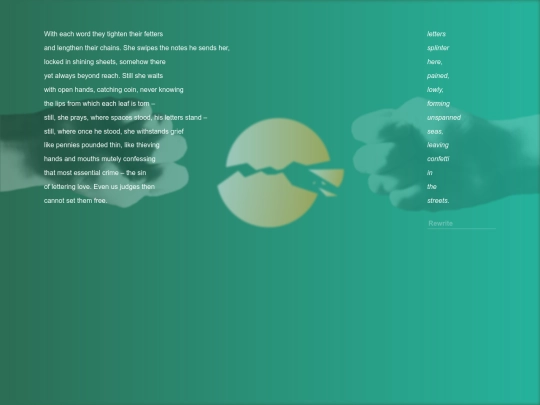
Task: Click the italic word "pained,"
Action: tap(438, 76)
